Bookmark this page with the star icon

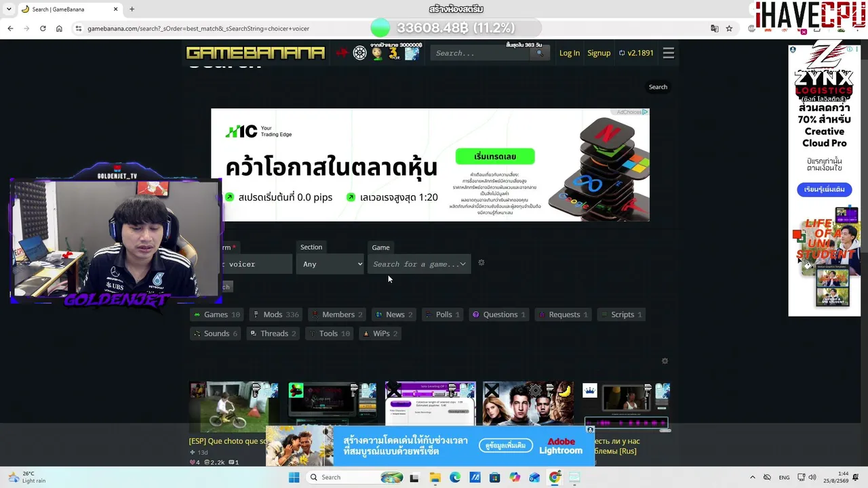click(x=729, y=28)
